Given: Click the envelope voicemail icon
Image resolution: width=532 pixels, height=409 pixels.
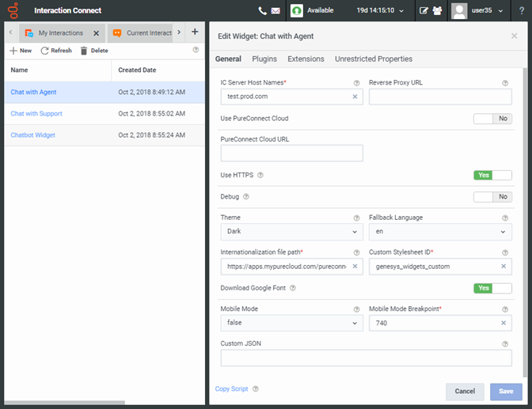Looking at the screenshot, I should click(x=275, y=11).
